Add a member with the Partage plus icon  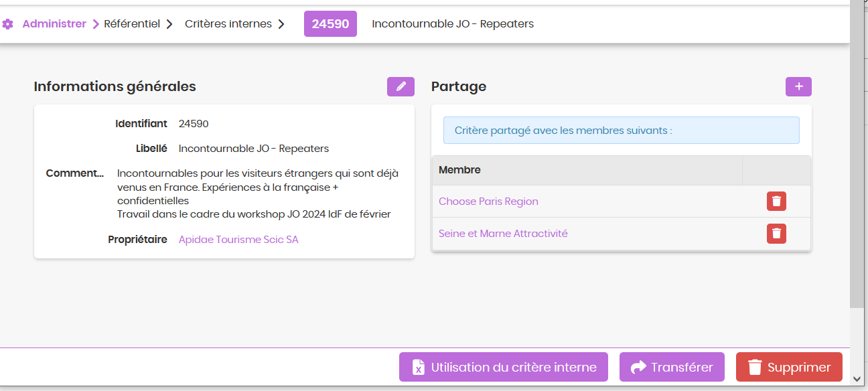(798, 87)
